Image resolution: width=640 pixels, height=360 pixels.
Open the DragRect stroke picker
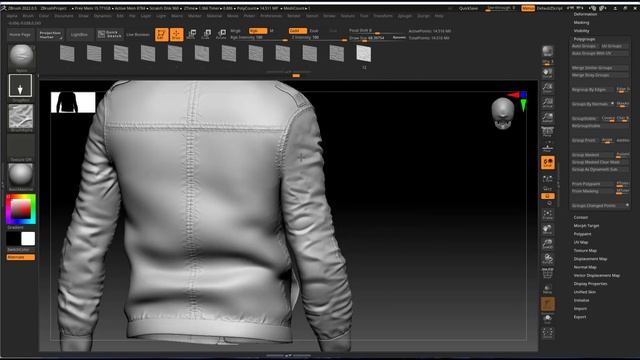click(20, 86)
